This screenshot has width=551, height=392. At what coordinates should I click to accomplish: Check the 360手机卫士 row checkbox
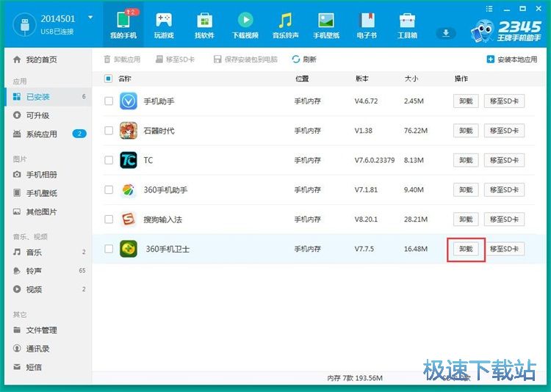109,249
